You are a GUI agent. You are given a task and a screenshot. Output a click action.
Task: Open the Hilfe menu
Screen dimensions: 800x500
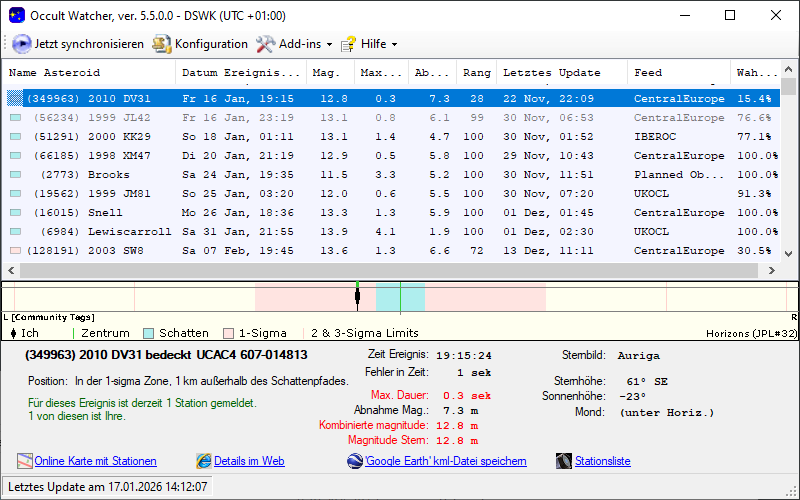coord(369,44)
